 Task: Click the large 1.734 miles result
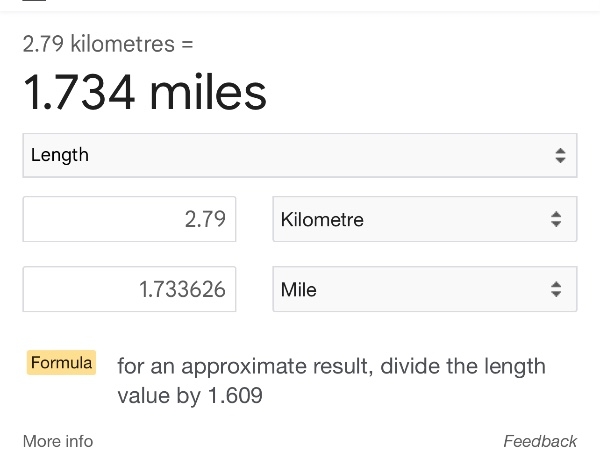click(x=145, y=93)
